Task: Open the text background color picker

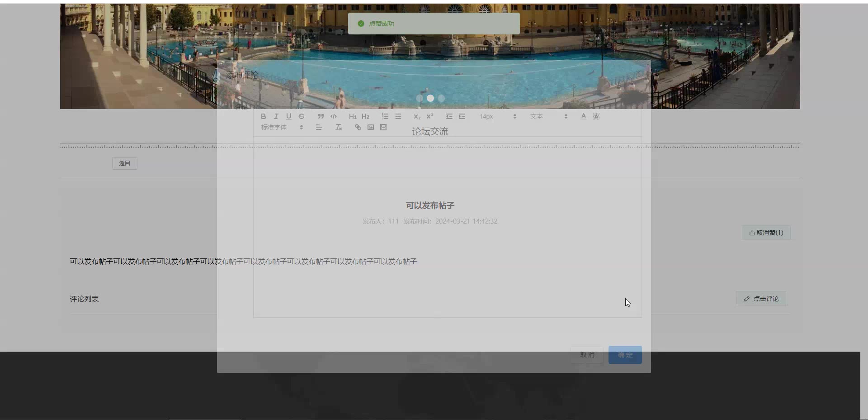Action: click(x=596, y=116)
